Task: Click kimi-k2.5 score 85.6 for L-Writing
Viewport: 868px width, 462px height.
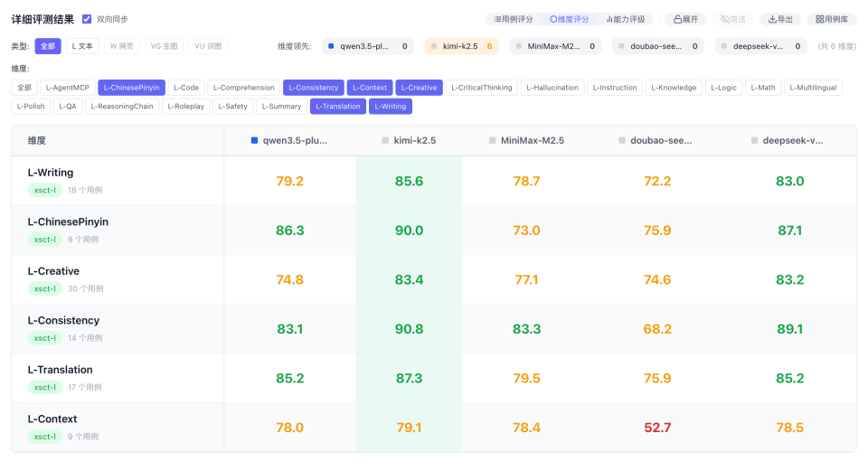Action: tap(409, 181)
